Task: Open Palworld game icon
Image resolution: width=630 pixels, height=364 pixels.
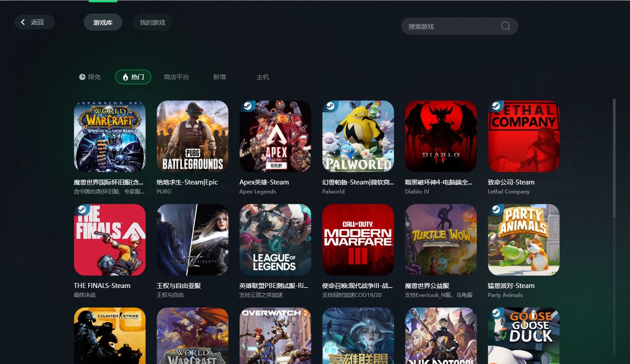Action: pyautogui.click(x=358, y=136)
